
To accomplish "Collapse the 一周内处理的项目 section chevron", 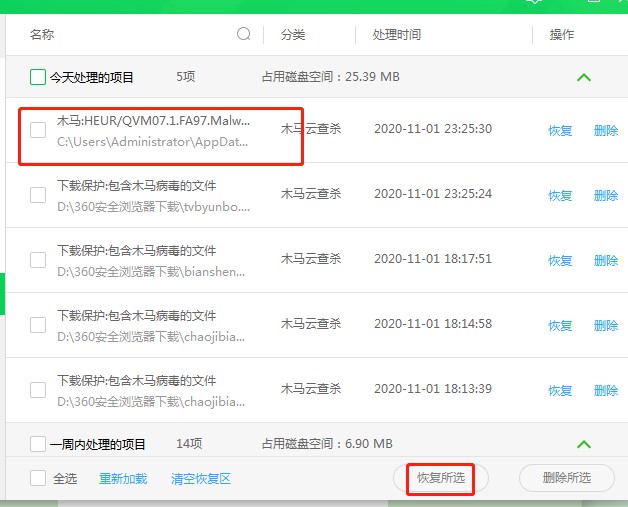I will point(584,444).
